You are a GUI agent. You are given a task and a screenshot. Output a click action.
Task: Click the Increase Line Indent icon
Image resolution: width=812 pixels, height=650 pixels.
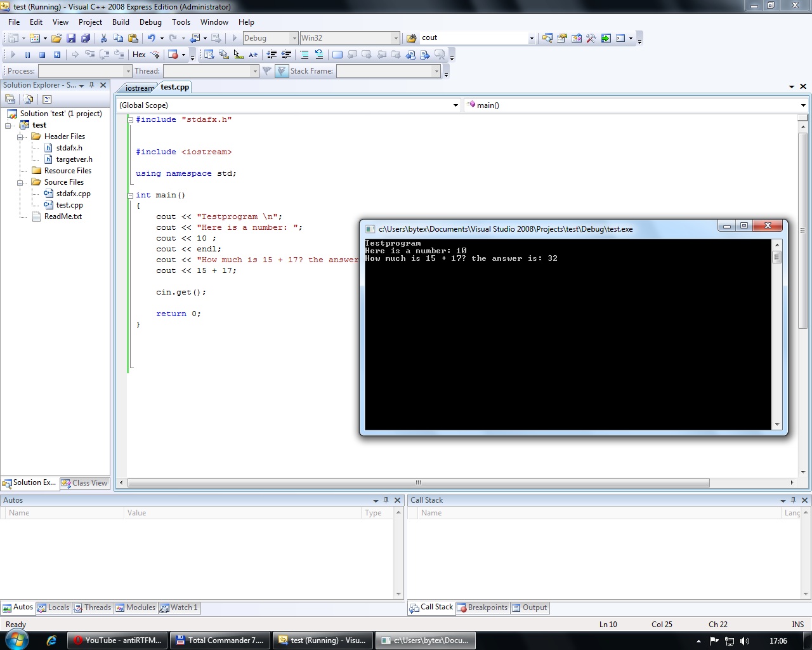[286, 55]
